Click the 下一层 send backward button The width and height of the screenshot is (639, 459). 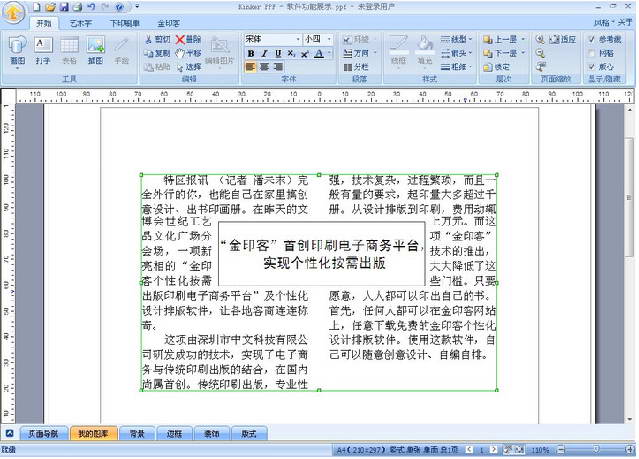[x=504, y=53]
